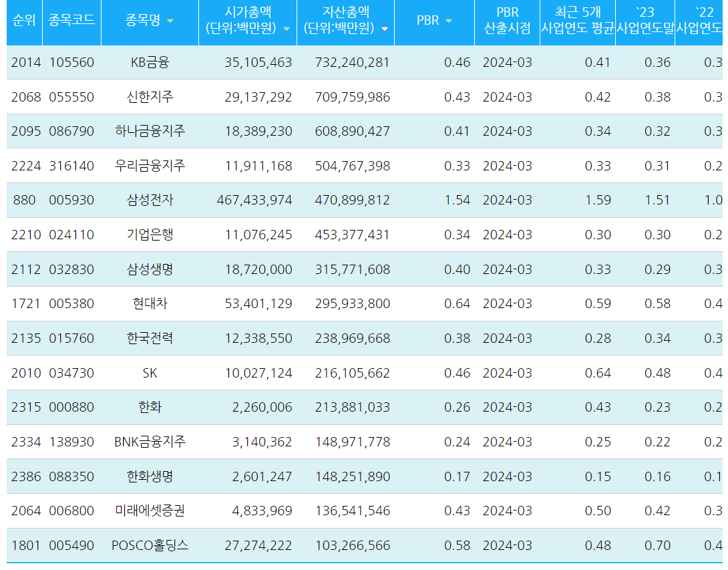Click market cap value 2,260,006

262,408
